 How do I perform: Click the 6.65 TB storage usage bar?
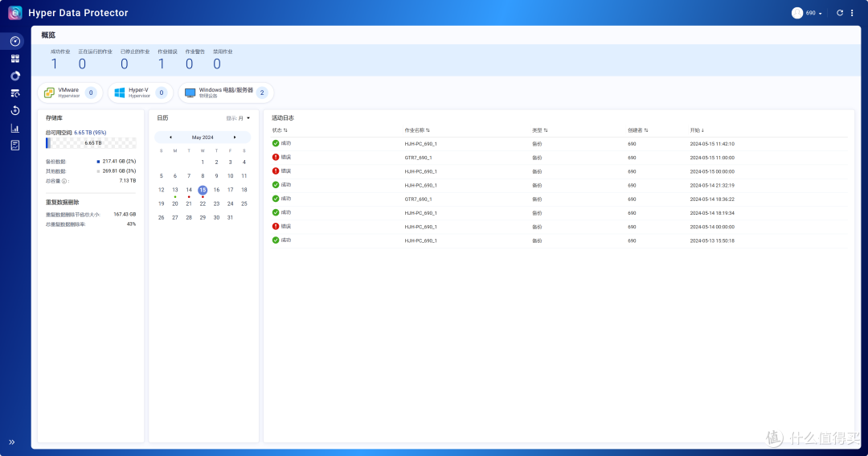coord(91,143)
